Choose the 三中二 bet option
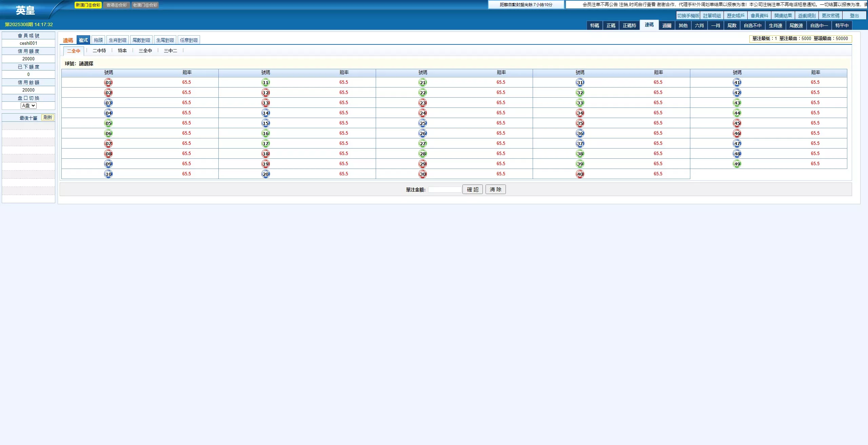The width and height of the screenshot is (868, 445). pos(170,51)
